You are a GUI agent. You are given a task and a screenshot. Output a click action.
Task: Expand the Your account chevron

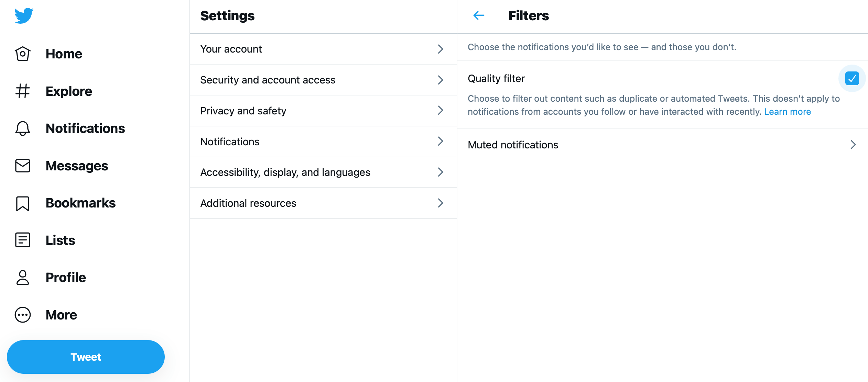440,49
